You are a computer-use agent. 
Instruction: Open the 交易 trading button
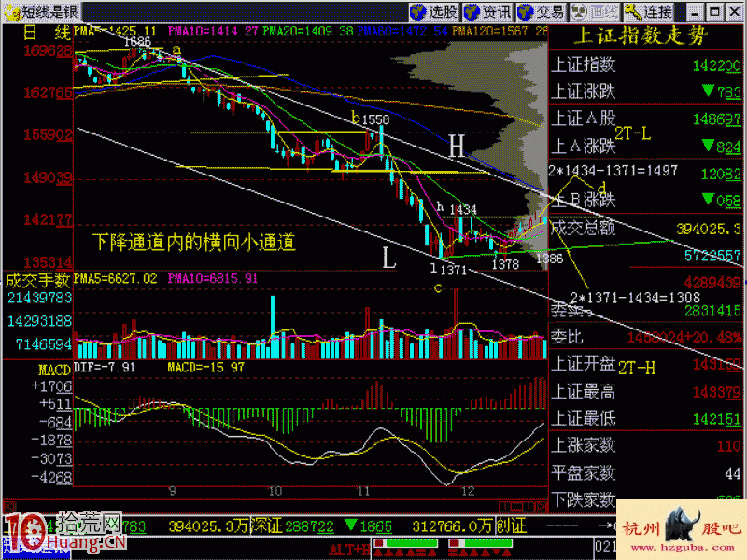543,12
